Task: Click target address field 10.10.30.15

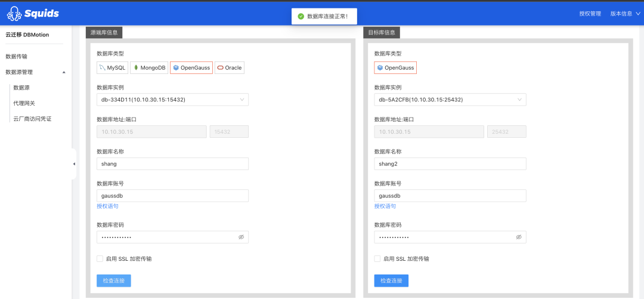Action: click(429, 132)
